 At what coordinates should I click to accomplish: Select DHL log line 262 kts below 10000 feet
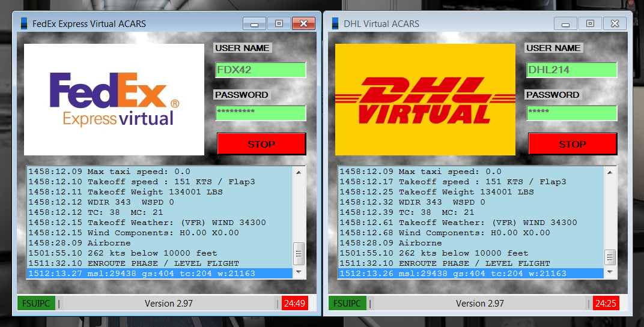click(471, 253)
